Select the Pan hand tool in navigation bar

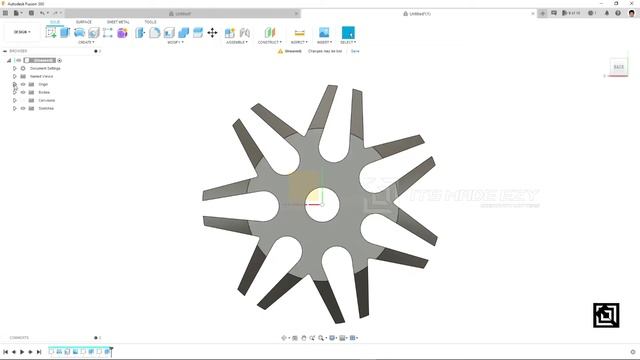[x=304, y=338]
